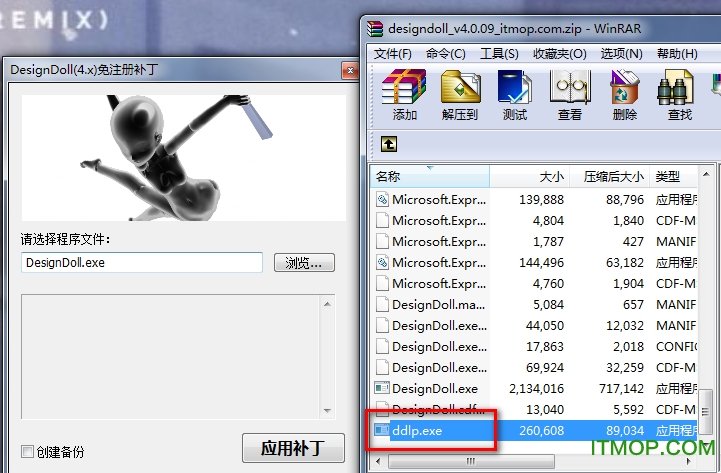Sort file list by 大小 column
The width and height of the screenshot is (721, 473).
point(530,177)
